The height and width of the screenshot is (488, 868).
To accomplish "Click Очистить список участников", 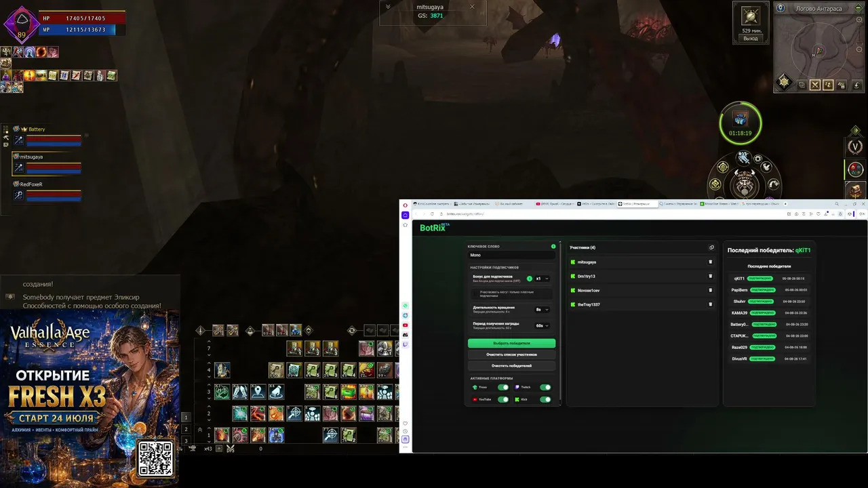I will coord(511,354).
